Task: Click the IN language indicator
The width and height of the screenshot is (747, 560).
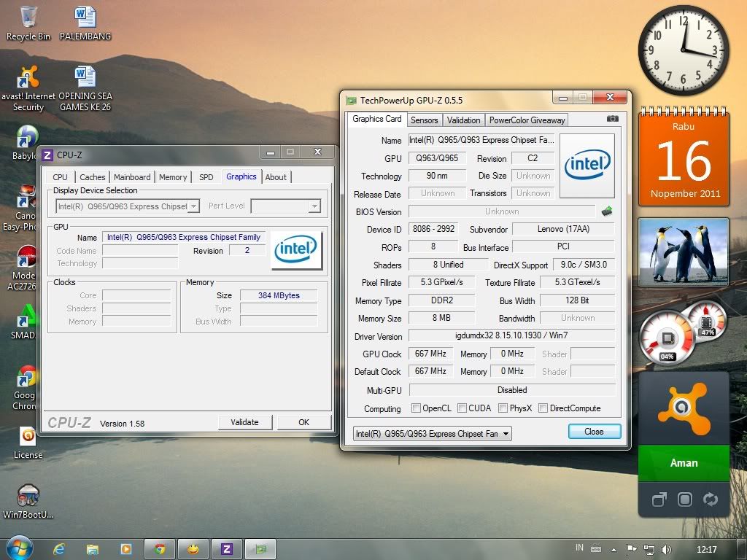Action: [579, 548]
